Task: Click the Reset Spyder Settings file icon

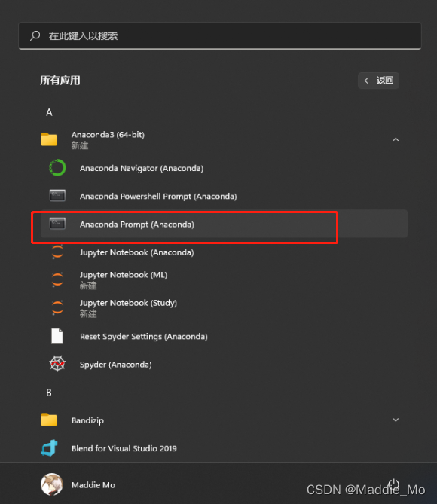Action: click(57, 336)
